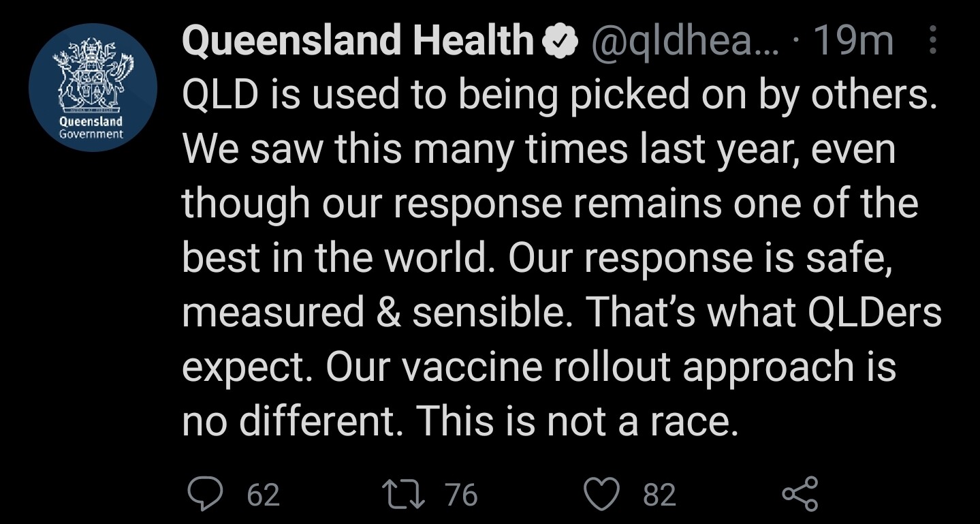The image size is (980, 524).
Task: Click the like count 82
Action: point(659,495)
